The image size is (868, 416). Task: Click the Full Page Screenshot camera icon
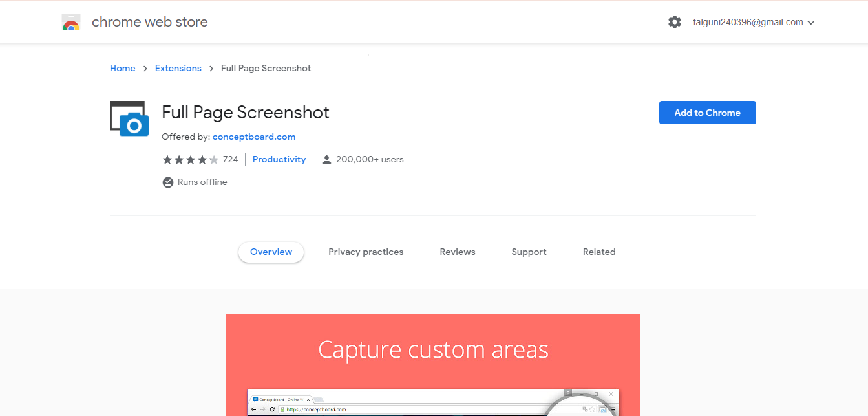click(x=129, y=119)
